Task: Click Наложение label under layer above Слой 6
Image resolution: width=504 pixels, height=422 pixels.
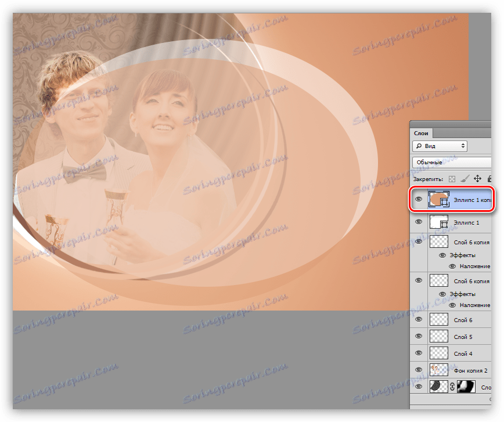Action: click(475, 305)
